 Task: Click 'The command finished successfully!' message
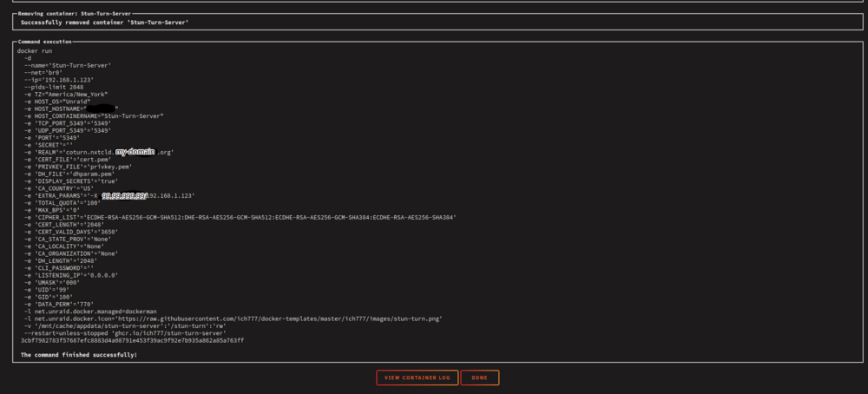point(79,354)
